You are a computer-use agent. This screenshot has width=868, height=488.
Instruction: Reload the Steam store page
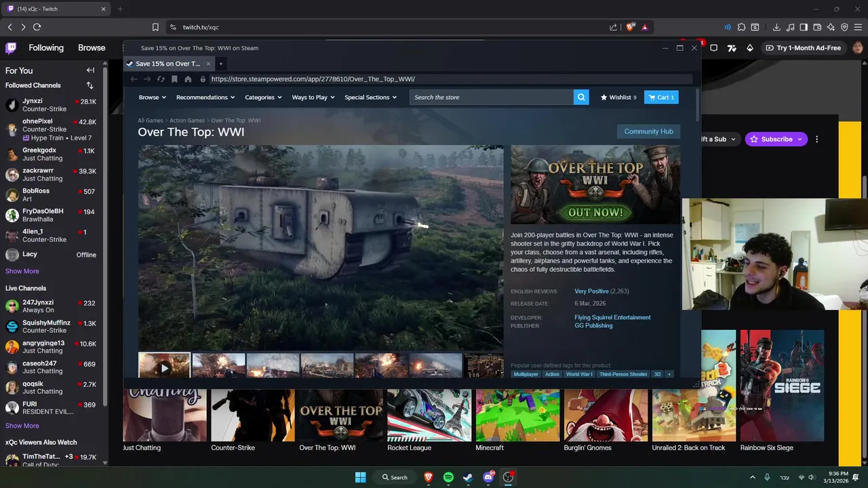[161, 79]
